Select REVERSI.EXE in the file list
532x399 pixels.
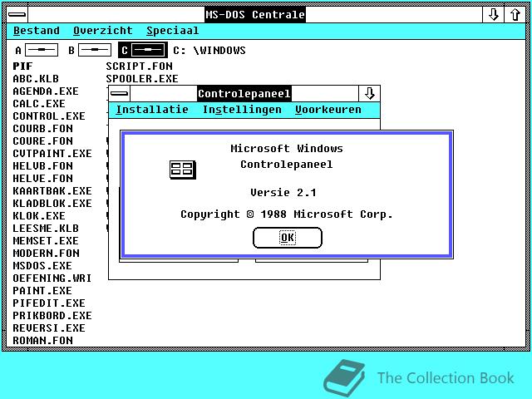coord(49,328)
